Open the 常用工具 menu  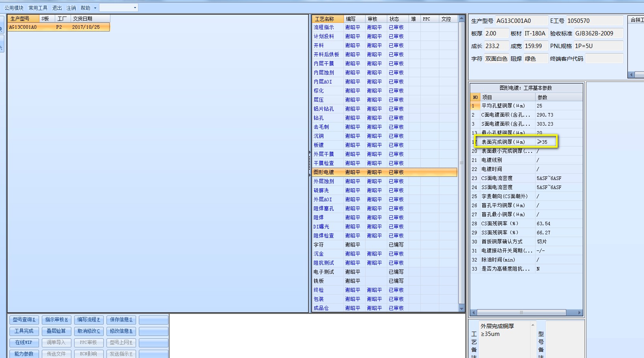click(x=38, y=8)
